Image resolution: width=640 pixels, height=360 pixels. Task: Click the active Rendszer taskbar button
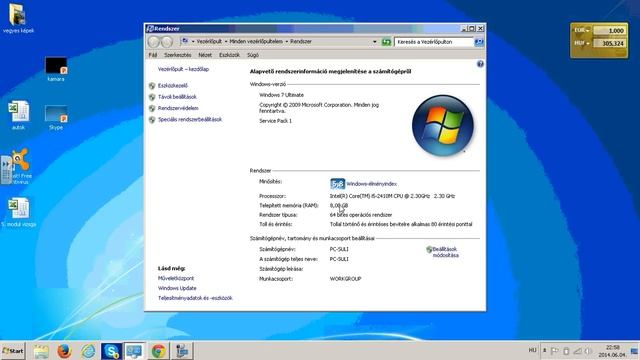pos(134,351)
